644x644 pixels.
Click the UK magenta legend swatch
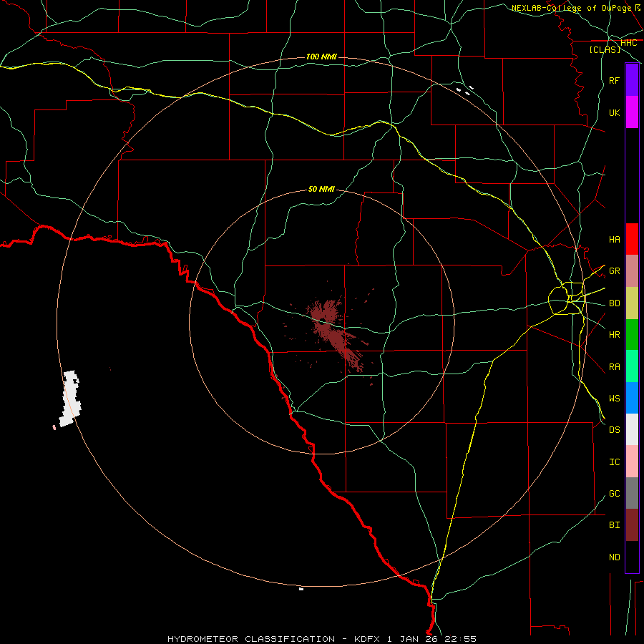click(632, 112)
